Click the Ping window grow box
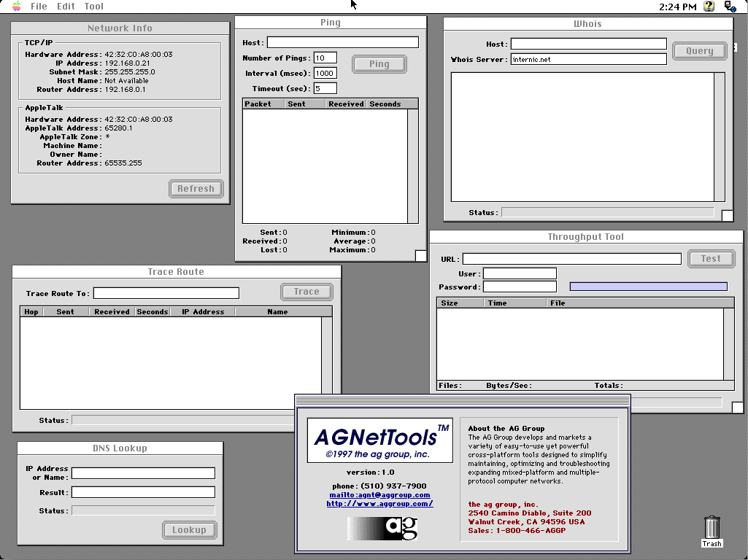Screen dimensions: 748x560 coord(421,256)
